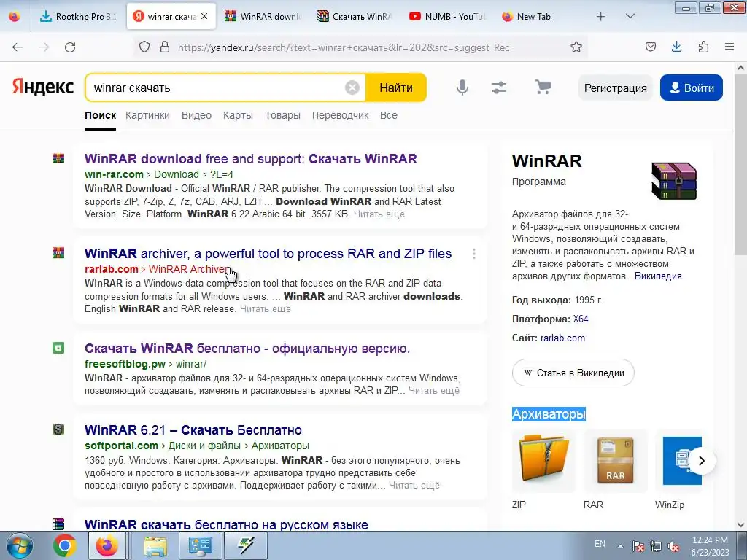Open 'WinRAR archiver, a powerful tool' result

point(268,254)
